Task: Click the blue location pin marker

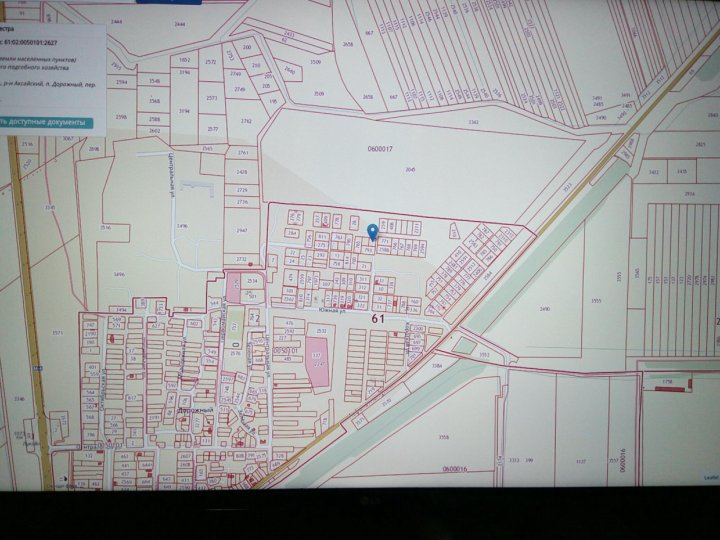Action: pyautogui.click(x=373, y=233)
